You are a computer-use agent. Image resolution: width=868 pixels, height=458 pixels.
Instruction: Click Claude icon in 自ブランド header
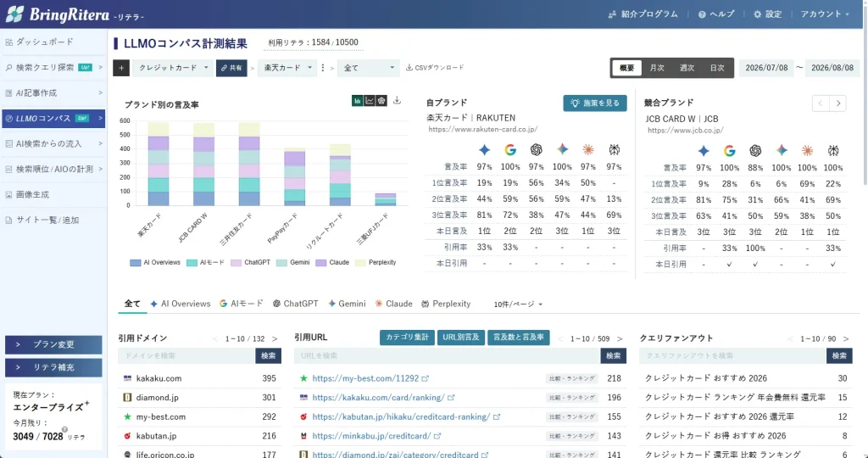(588, 149)
